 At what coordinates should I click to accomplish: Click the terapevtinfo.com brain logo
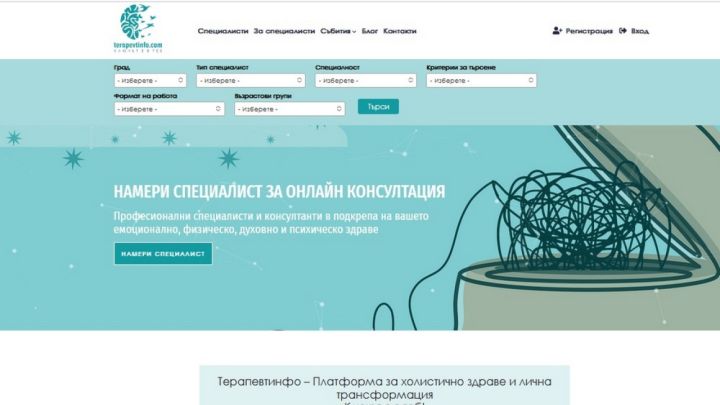click(x=138, y=28)
